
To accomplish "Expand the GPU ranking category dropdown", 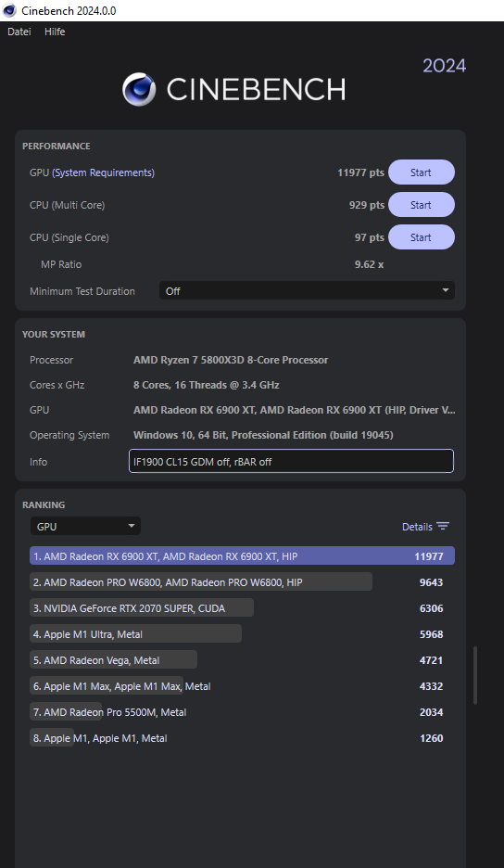I will pyautogui.click(x=86, y=527).
